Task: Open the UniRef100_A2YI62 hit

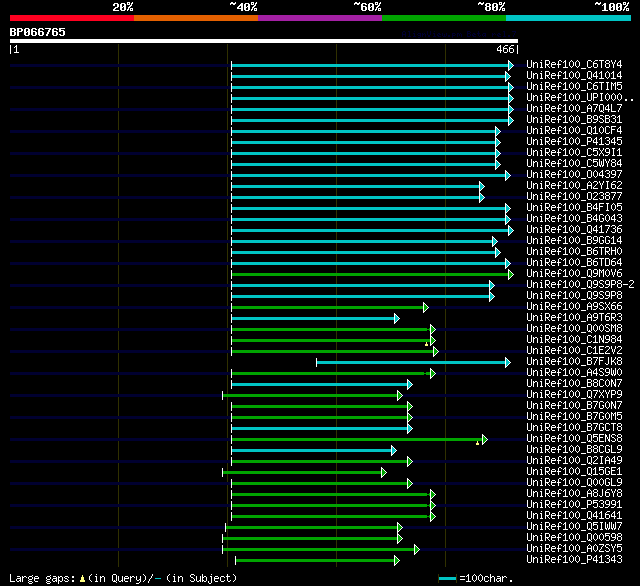Action: [x=574, y=186]
